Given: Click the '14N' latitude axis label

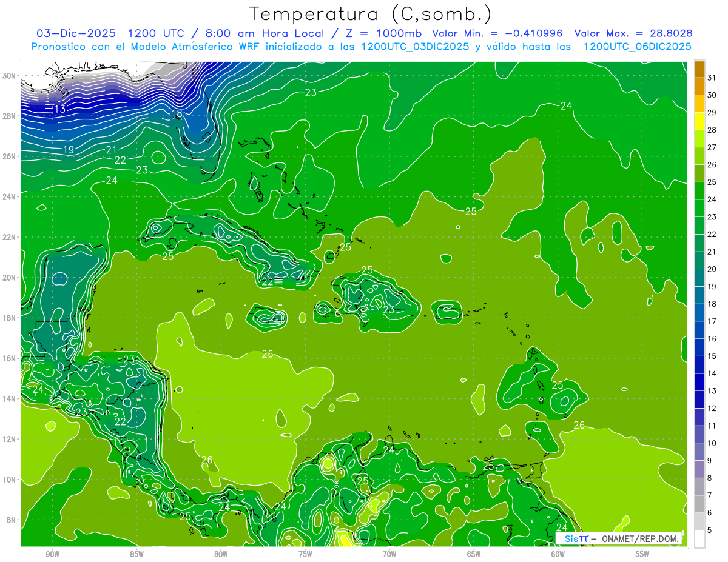Looking at the screenshot, I should [x=8, y=399].
